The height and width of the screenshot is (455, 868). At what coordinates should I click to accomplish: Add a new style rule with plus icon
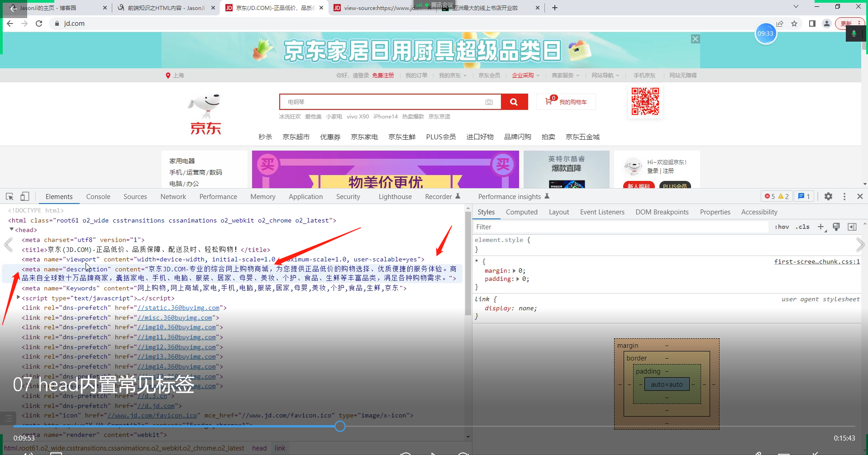click(821, 227)
